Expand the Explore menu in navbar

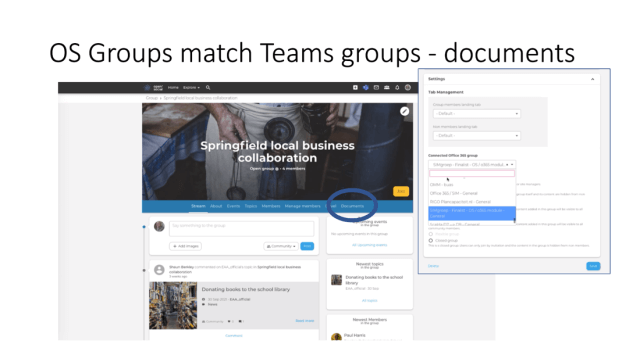point(191,88)
